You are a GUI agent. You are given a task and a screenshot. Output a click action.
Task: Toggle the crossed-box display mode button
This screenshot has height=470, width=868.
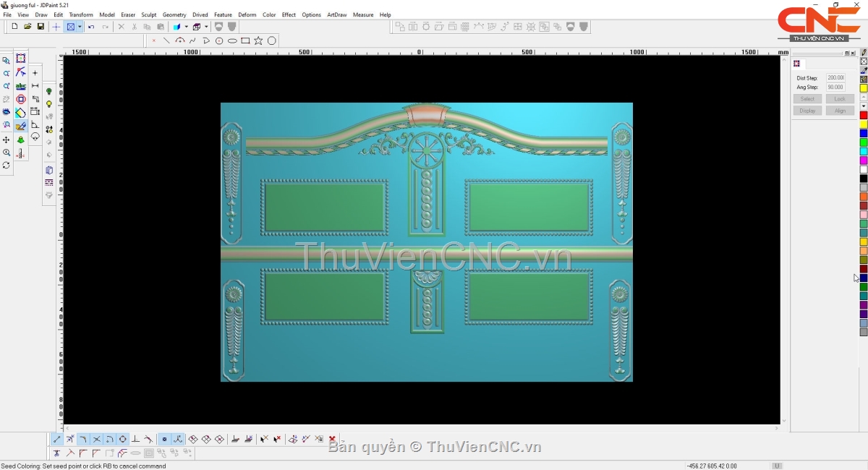(x=71, y=27)
